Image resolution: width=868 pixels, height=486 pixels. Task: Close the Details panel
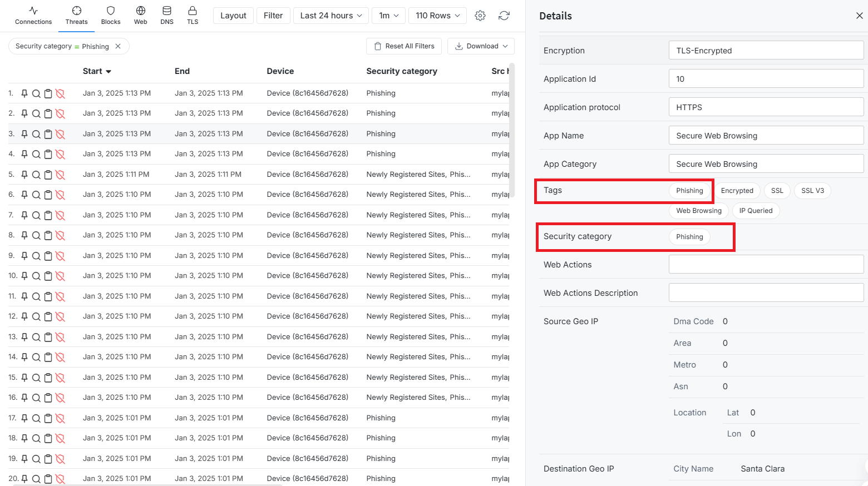click(859, 16)
